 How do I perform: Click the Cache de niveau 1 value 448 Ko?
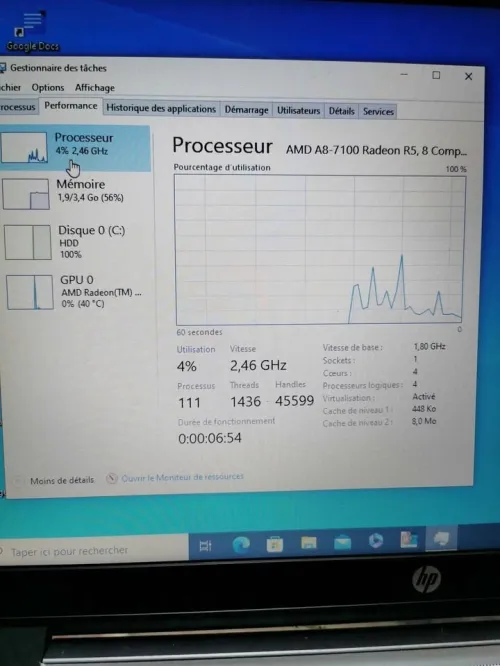coord(424,409)
